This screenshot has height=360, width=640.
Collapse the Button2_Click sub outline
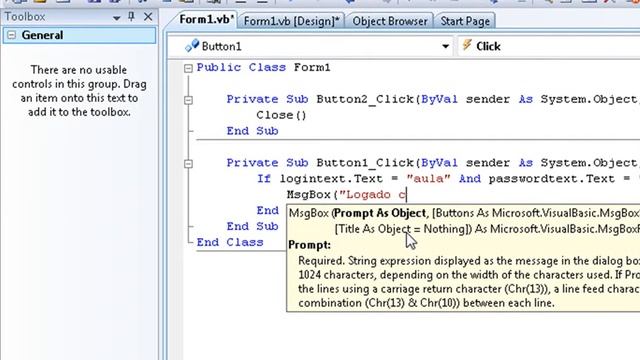(x=188, y=100)
